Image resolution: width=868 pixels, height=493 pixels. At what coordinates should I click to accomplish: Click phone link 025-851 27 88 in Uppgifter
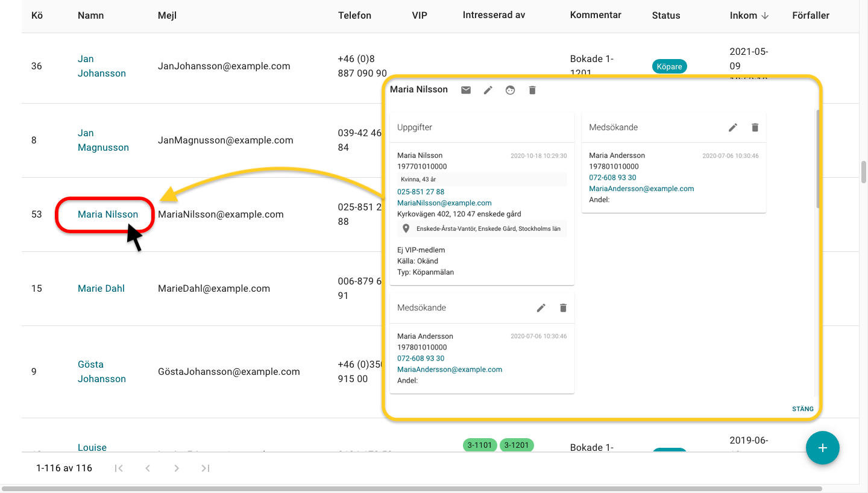point(421,192)
